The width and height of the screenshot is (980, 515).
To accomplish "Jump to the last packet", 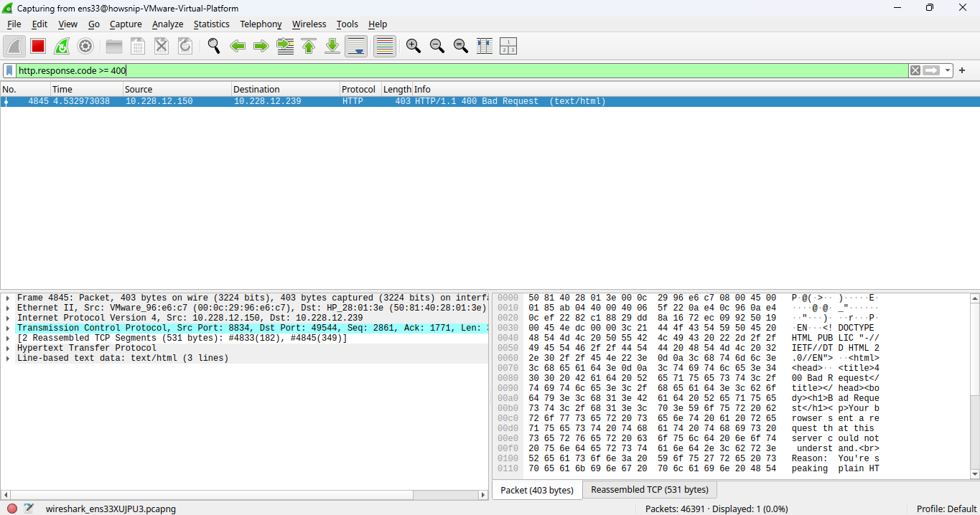I will [x=332, y=46].
